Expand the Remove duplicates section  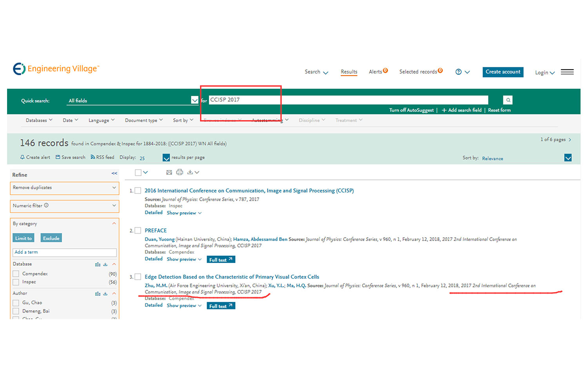(x=64, y=188)
